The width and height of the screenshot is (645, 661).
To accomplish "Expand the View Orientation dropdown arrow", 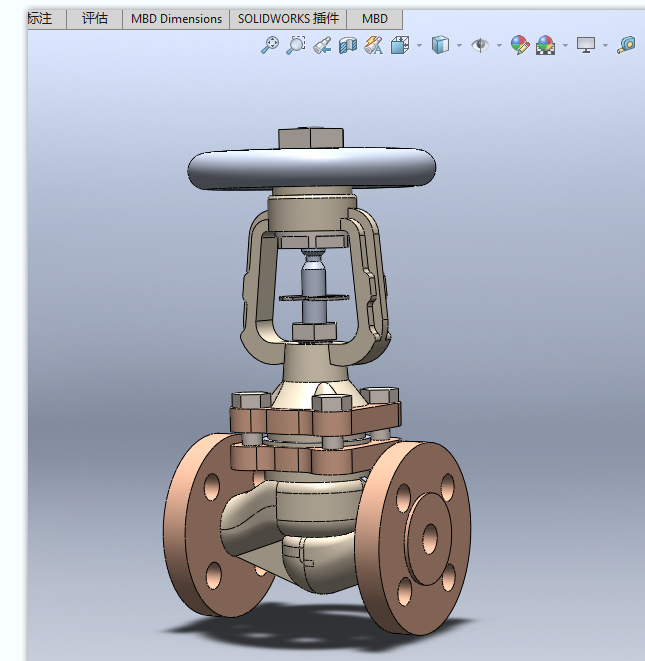I will tap(419, 45).
